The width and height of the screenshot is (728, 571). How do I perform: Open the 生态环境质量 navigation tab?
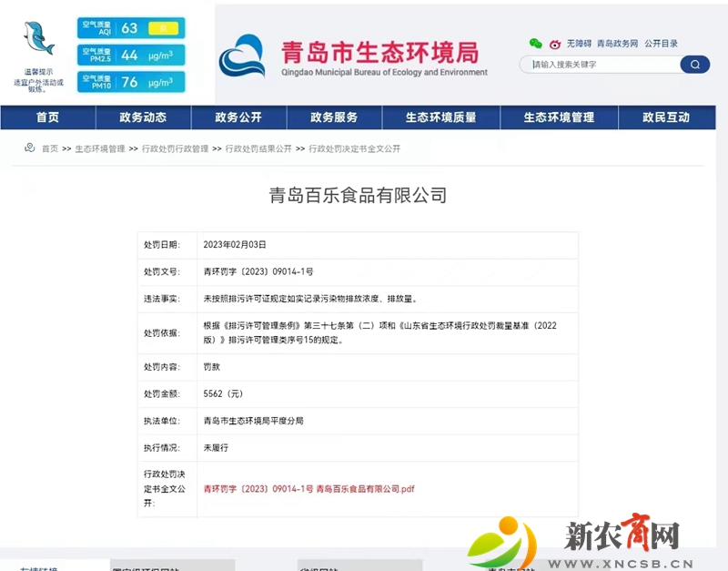click(x=441, y=117)
